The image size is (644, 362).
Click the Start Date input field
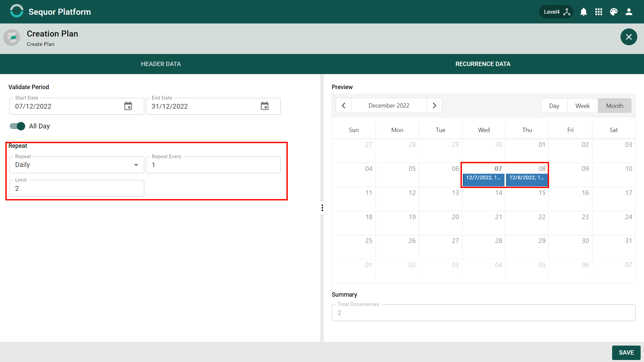tap(77, 106)
